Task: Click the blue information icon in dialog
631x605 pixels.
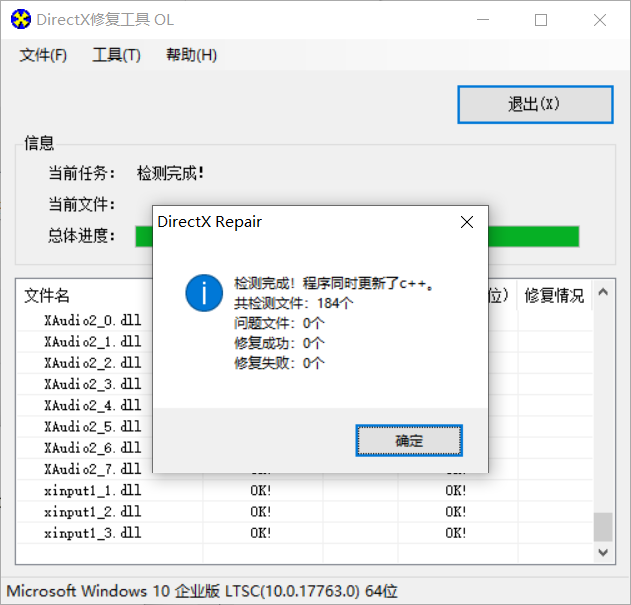Action: tap(204, 293)
